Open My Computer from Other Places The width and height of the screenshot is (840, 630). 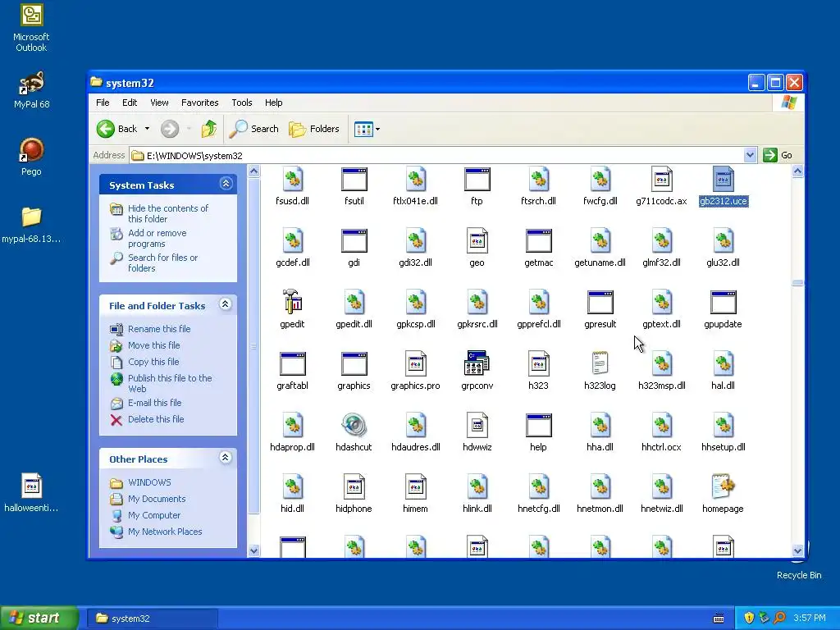click(x=153, y=515)
